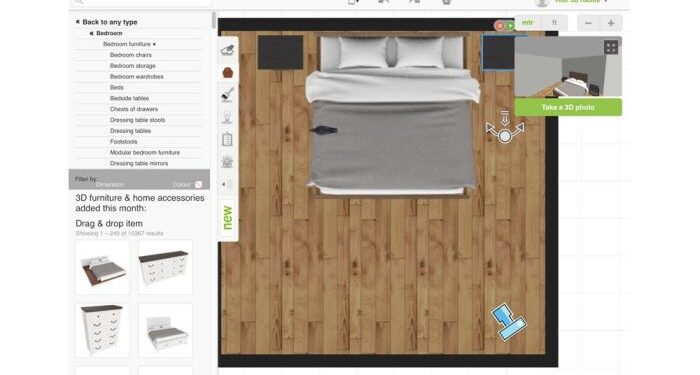This screenshot has height=375, width=700.
Task: Open the Footstools category
Action: point(124,142)
